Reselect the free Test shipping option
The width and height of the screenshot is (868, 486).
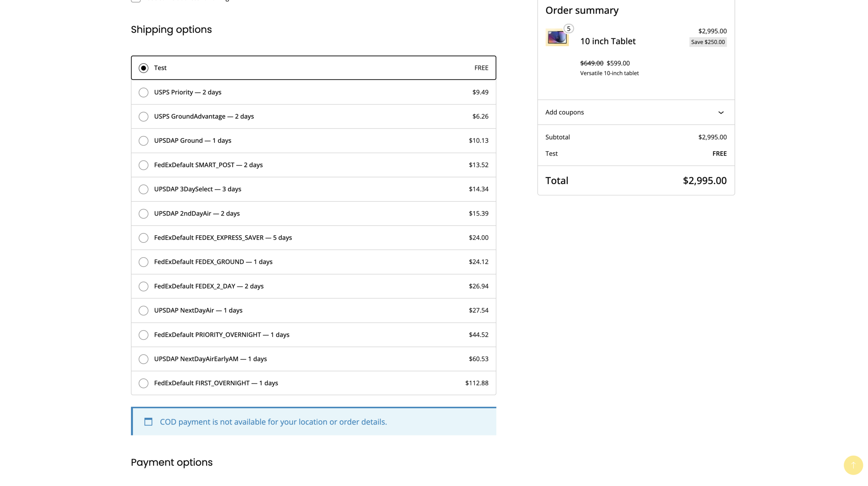click(143, 68)
